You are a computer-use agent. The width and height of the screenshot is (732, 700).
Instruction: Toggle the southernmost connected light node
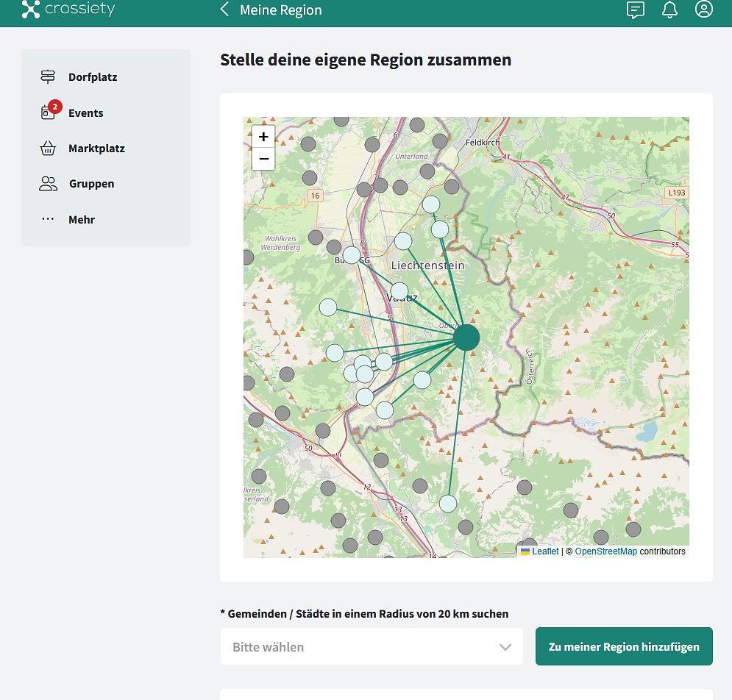[x=448, y=504]
